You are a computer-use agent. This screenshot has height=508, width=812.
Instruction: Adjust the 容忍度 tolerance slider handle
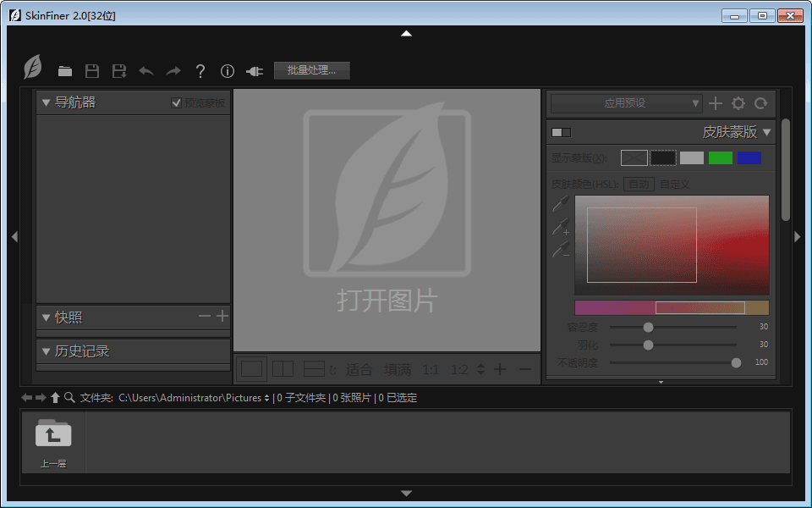tap(648, 327)
